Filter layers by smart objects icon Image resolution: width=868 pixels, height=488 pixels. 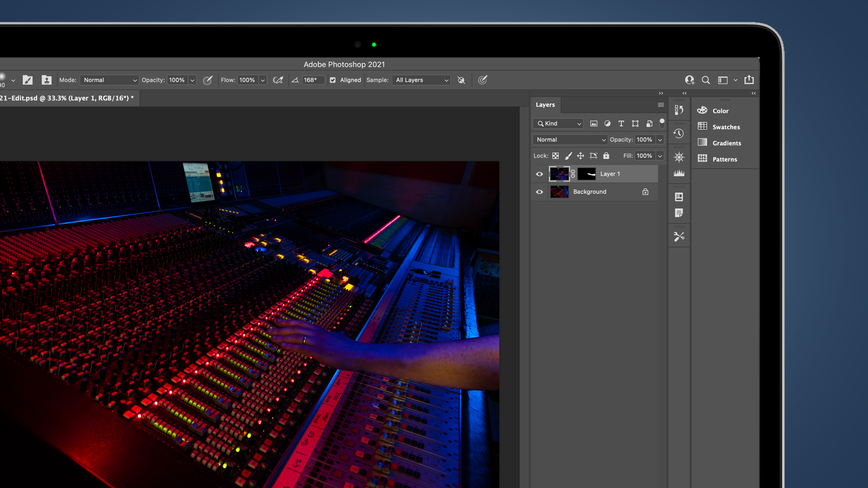(x=649, y=124)
